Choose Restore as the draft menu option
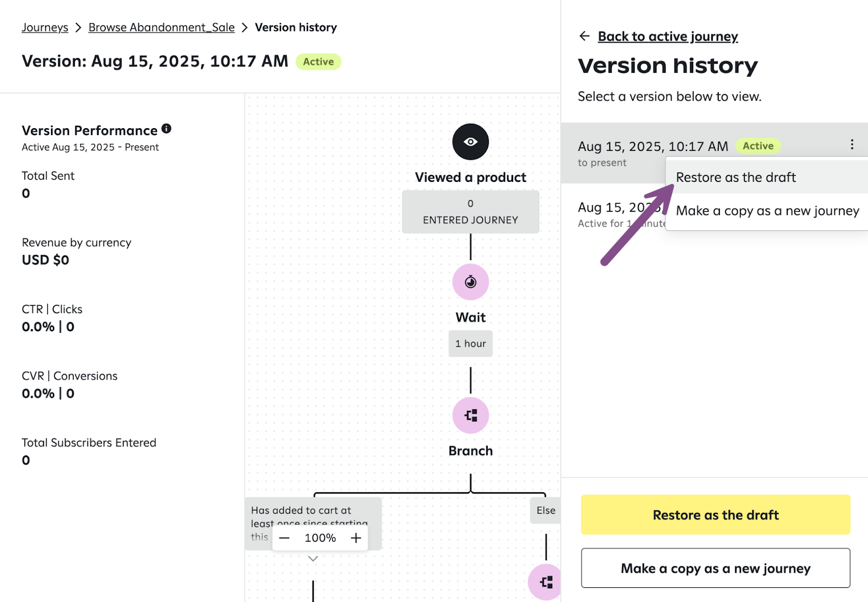The image size is (868, 602). [736, 178]
